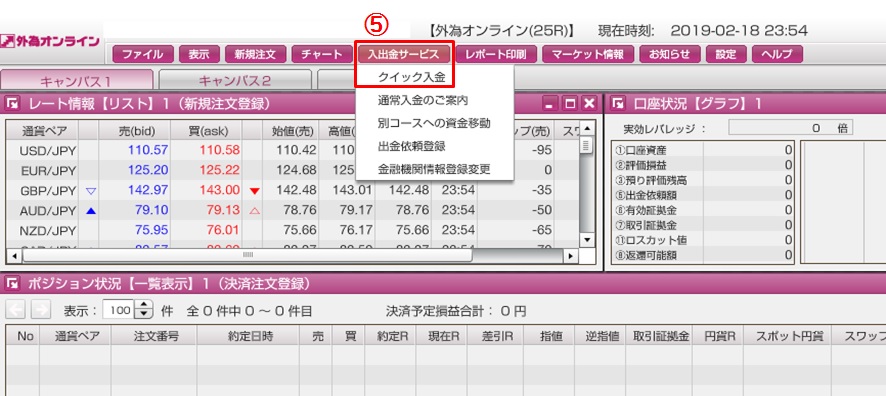Click the 注文番号 column header in positions
This screenshot has width=886, height=396.
click(x=154, y=337)
